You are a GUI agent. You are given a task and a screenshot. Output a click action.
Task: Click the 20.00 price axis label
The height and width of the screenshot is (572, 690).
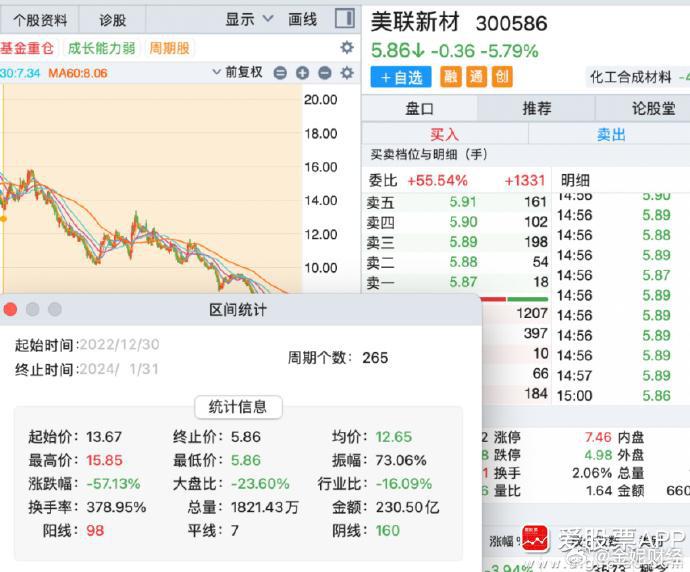pyautogui.click(x=321, y=100)
